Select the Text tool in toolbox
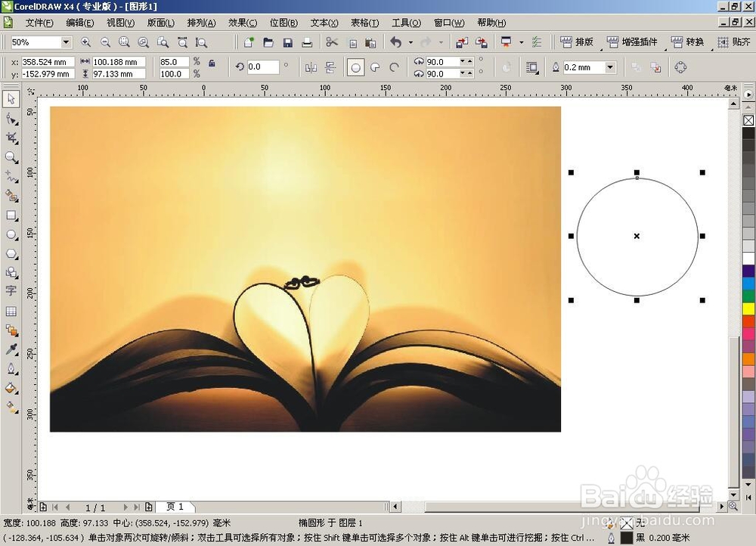756x546 pixels. click(x=11, y=291)
